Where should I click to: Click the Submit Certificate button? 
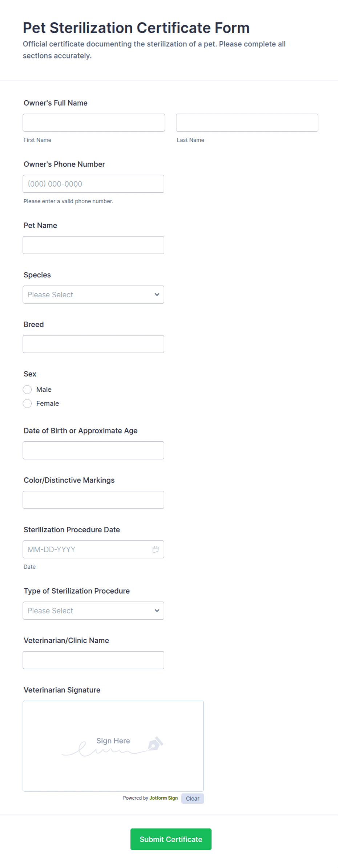[x=171, y=839]
